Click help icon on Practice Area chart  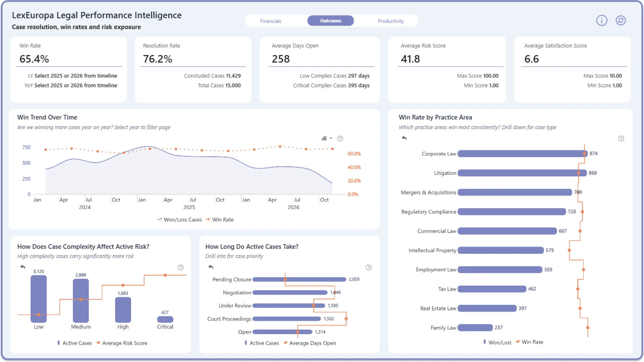[621, 138]
